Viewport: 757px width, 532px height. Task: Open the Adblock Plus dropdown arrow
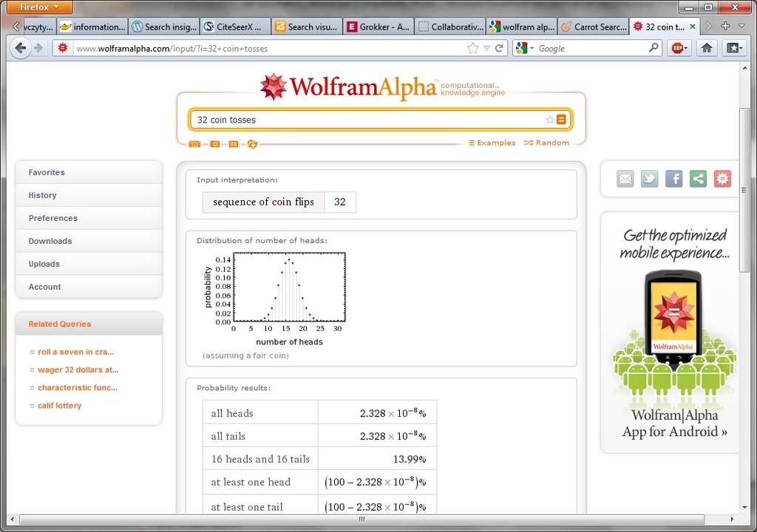click(x=685, y=48)
